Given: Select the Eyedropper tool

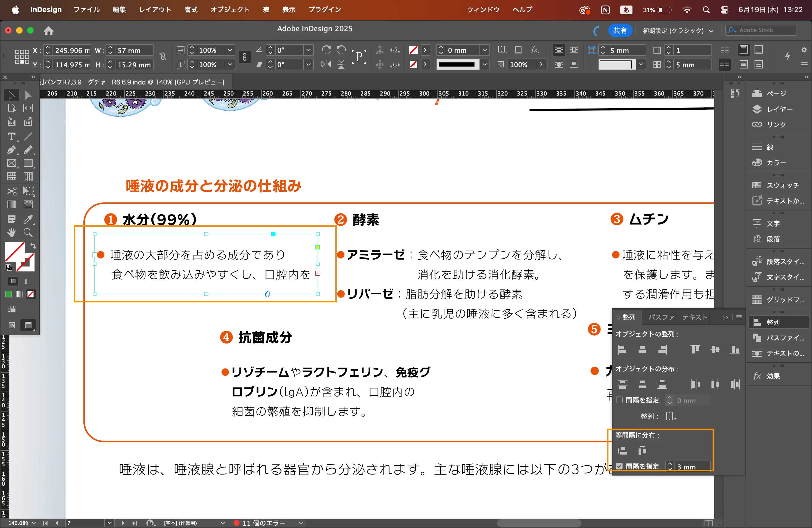Looking at the screenshot, I should tap(28, 219).
